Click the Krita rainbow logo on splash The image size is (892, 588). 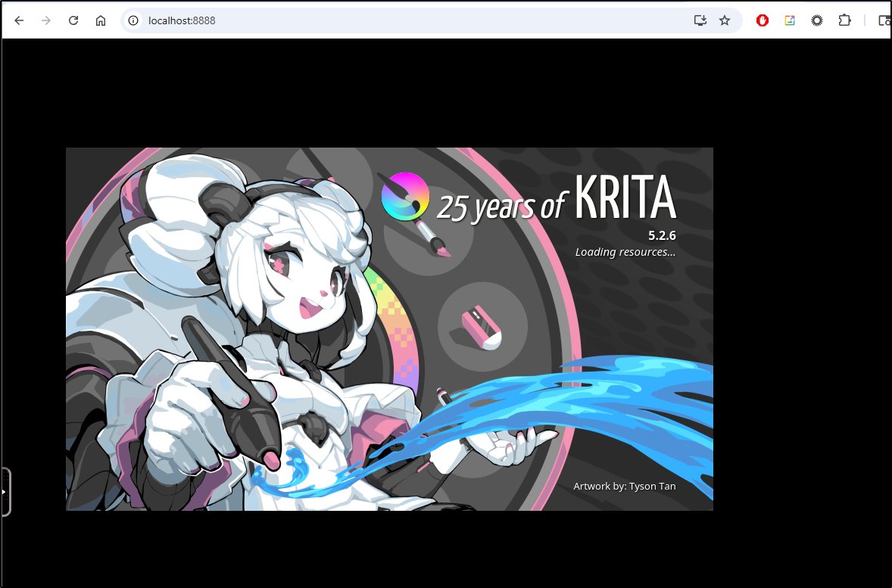point(405,196)
